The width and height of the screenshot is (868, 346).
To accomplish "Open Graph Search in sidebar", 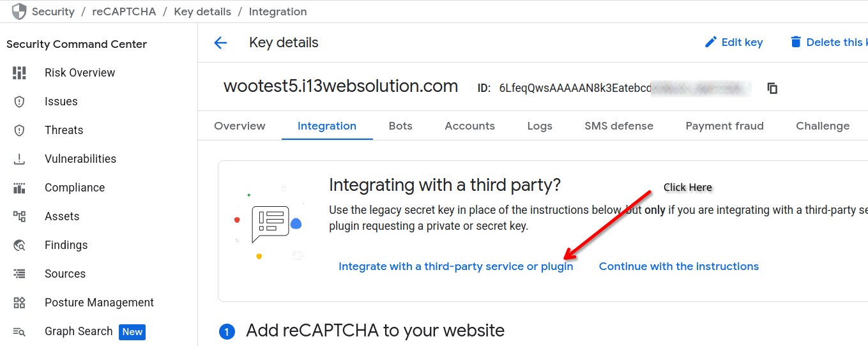I will pos(78,331).
